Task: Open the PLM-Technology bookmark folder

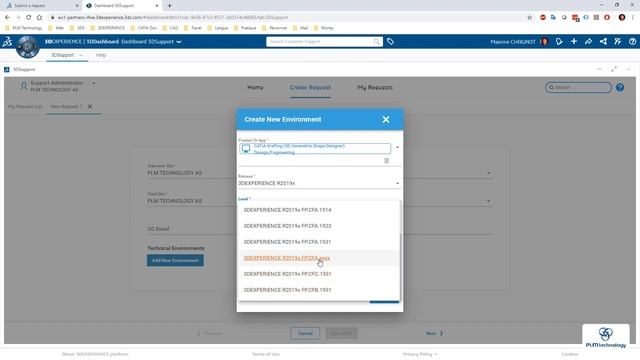Action: [x=24, y=28]
